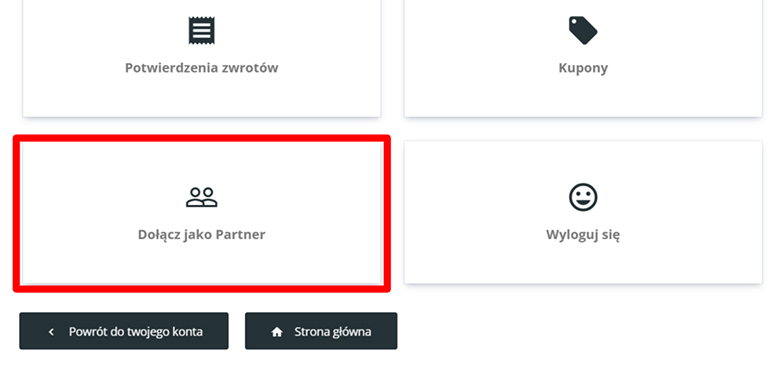Click the house icon beside Strona główna

[277, 332]
